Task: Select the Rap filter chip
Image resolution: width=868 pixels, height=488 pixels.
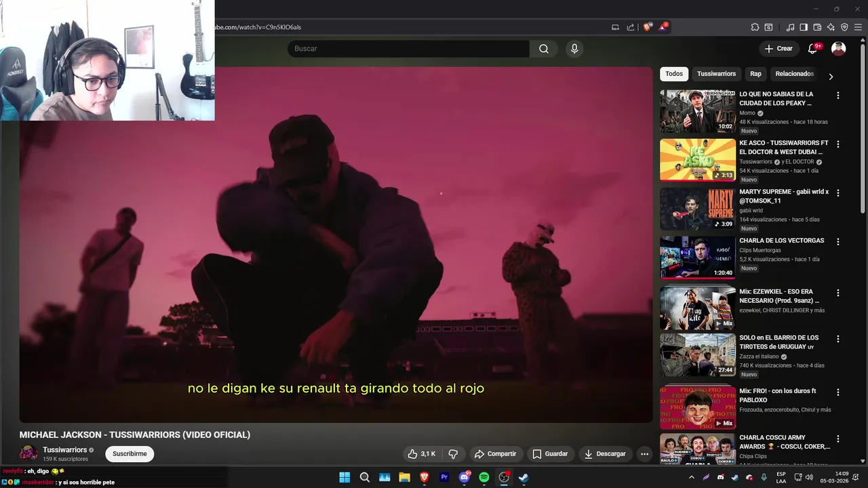Action: pyautogui.click(x=755, y=74)
